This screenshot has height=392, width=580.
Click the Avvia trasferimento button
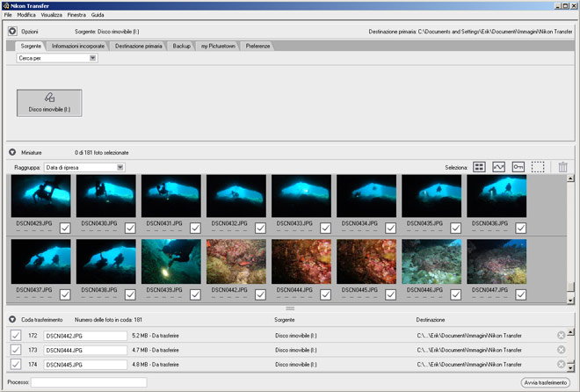(545, 382)
